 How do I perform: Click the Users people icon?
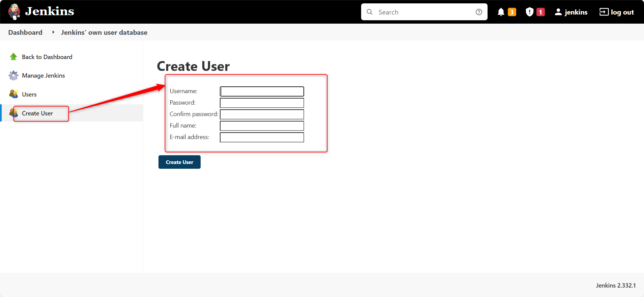pos(13,94)
